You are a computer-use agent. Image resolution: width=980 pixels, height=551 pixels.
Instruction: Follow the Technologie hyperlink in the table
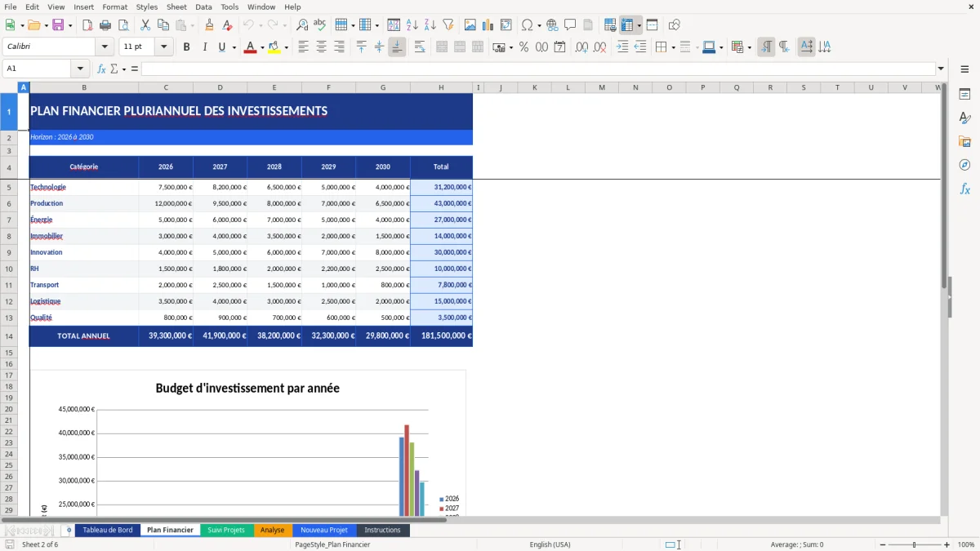[47, 186]
